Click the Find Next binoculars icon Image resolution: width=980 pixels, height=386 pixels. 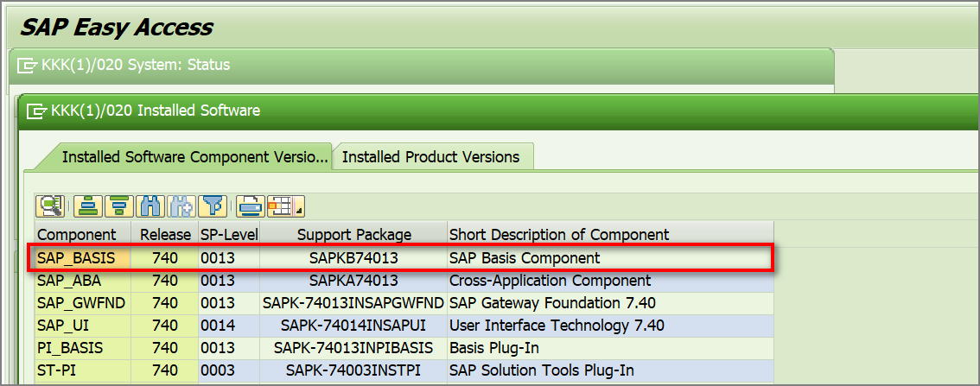click(181, 206)
